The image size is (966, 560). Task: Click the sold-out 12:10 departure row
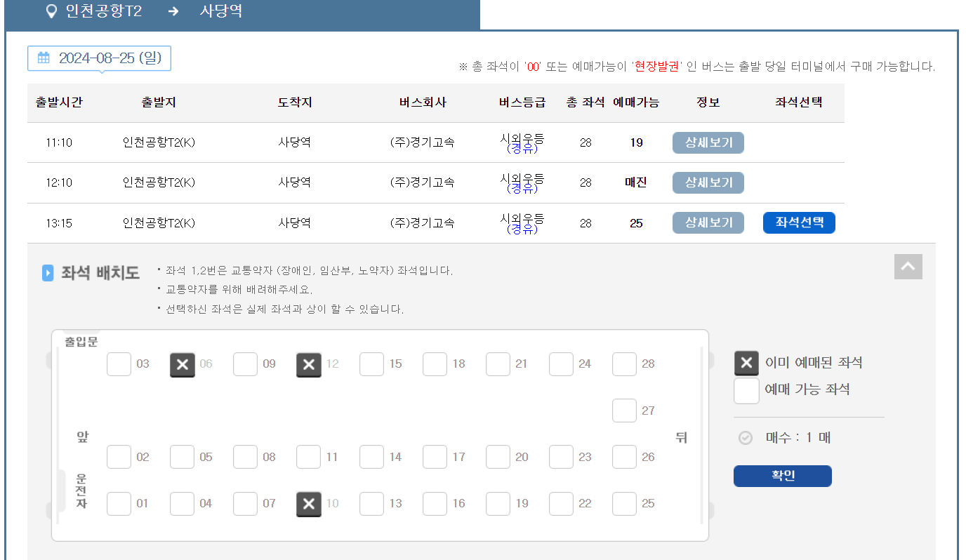pos(351,182)
